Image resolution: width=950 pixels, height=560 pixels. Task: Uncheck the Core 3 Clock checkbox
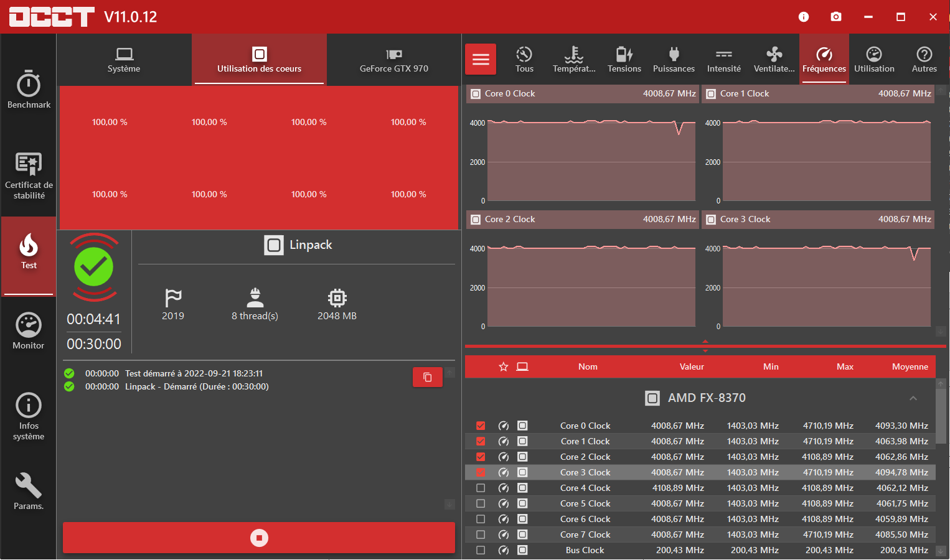coord(481,472)
